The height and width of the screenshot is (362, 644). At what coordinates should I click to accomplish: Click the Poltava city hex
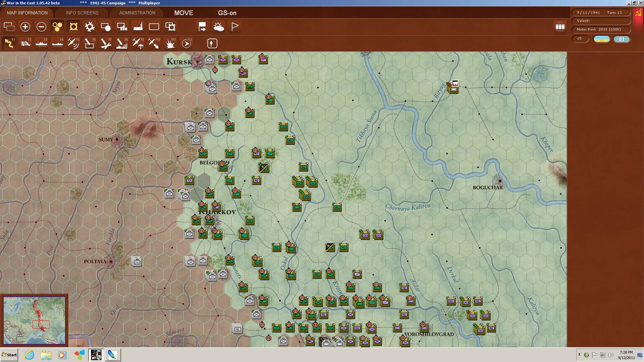point(111,261)
